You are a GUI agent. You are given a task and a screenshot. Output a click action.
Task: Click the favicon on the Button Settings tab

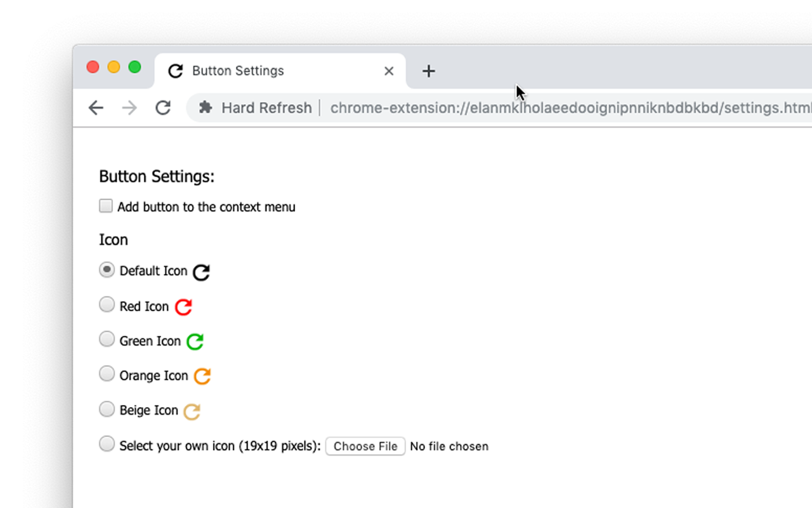pos(175,70)
